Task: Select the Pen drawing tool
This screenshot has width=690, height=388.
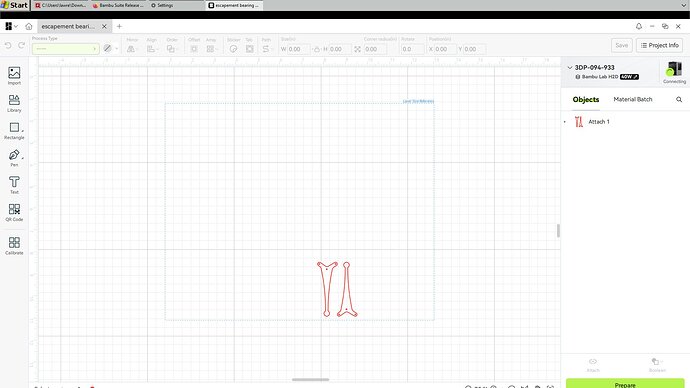Action: click(14, 158)
